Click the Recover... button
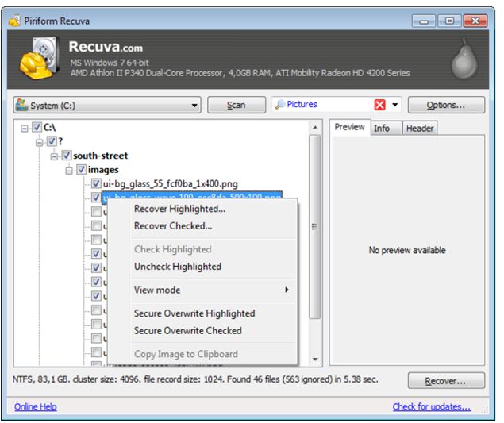 pos(446,381)
